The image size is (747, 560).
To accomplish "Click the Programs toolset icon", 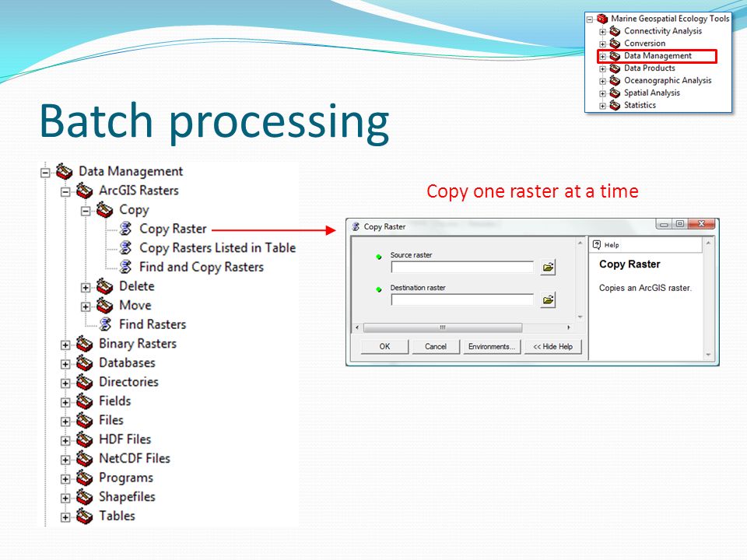I will click(84, 478).
